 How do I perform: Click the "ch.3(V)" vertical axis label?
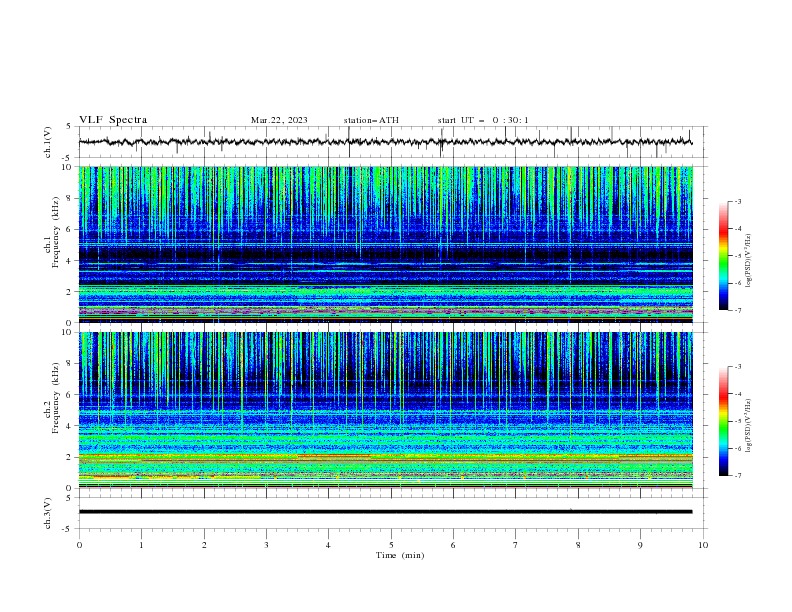click(x=48, y=513)
